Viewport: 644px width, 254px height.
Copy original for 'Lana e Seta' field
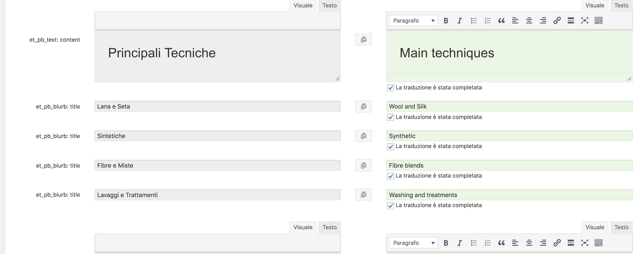click(x=363, y=106)
